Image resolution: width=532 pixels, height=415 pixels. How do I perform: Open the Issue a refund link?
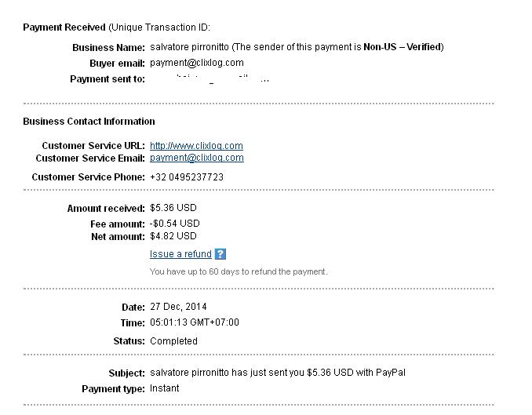(180, 254)
